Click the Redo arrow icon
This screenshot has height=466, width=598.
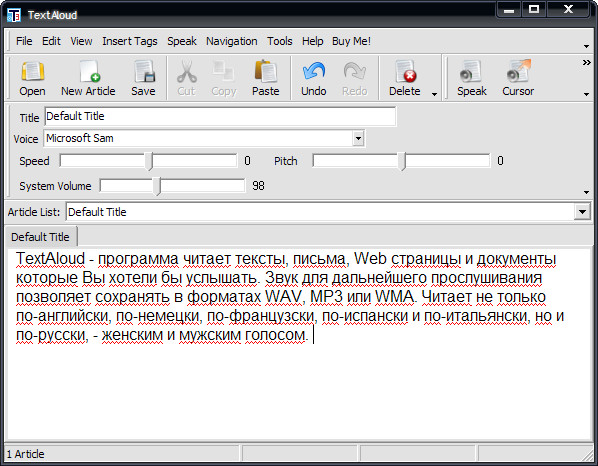(355, 79)
